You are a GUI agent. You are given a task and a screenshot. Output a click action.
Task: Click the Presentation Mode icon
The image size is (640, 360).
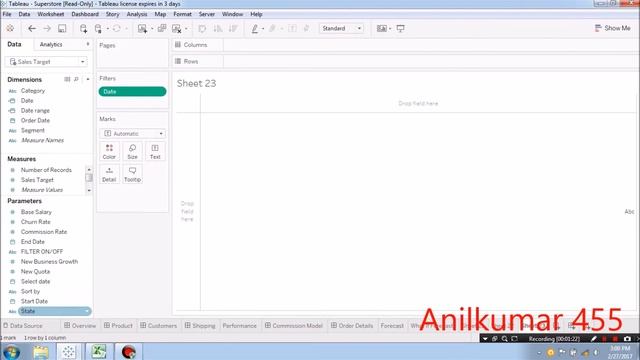[400, 28]
